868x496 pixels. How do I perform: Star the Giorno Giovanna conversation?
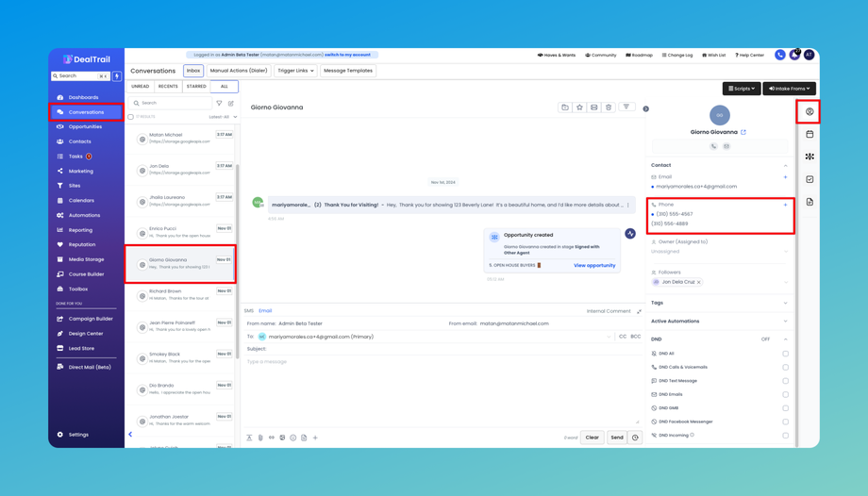coord(579,107)
